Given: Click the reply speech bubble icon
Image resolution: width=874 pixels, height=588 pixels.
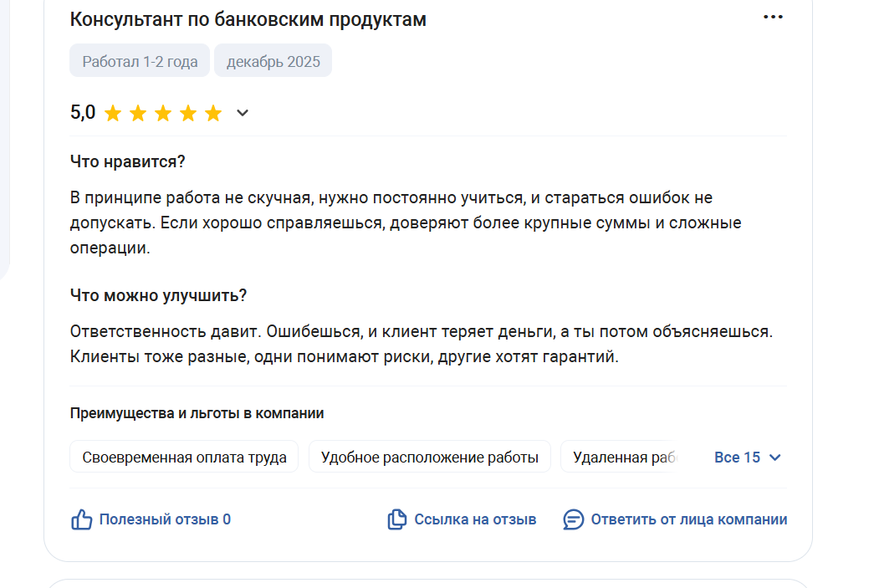Looking at the screenshot, I should [x=574, y=519].
